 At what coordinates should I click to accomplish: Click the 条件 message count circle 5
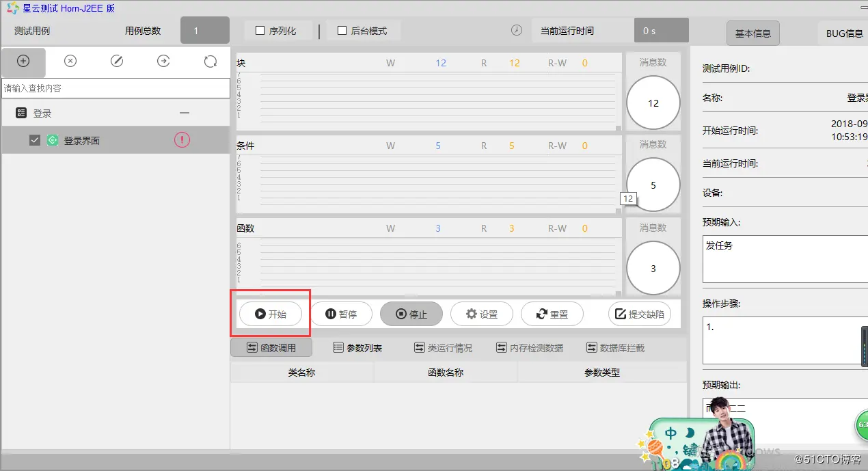[653, 185]
